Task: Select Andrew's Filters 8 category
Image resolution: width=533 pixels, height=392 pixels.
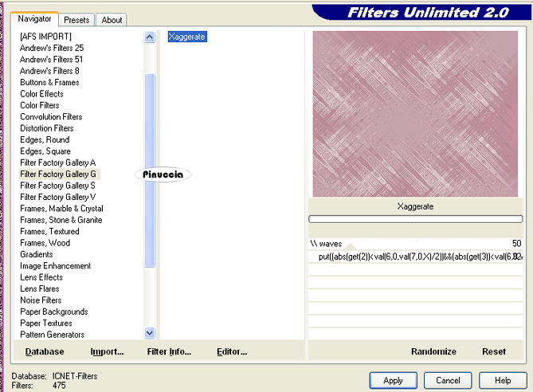Action: tap(49, 71)
